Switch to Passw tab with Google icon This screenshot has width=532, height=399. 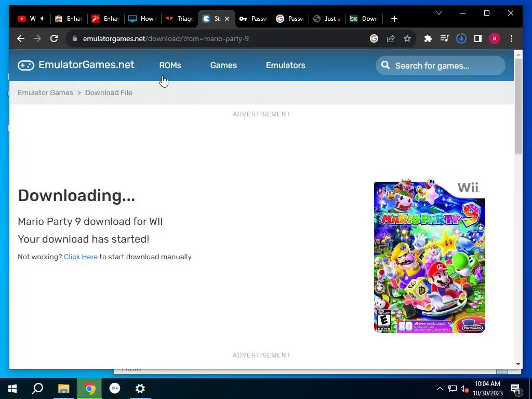point(290,19)
